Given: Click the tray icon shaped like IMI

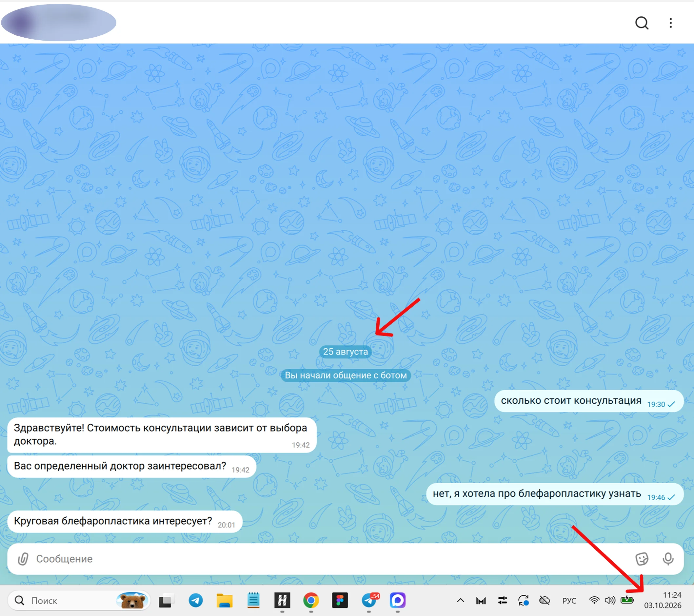Looking at the screenshot, I should coord(481,601).
